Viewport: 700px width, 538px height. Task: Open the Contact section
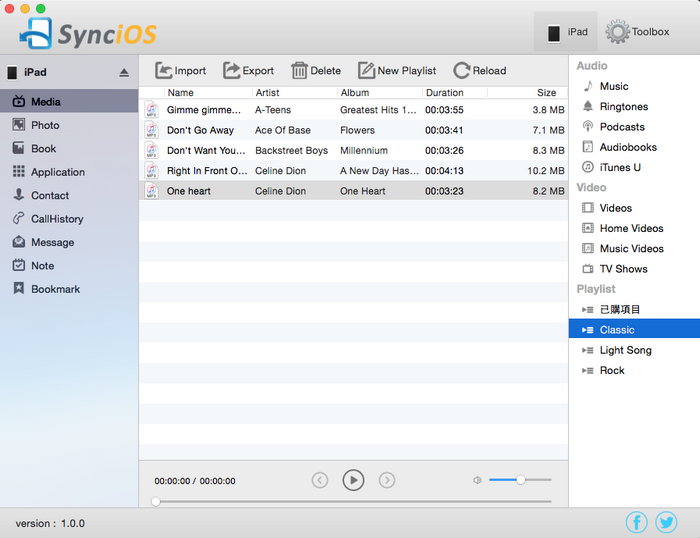coord(69,195)
